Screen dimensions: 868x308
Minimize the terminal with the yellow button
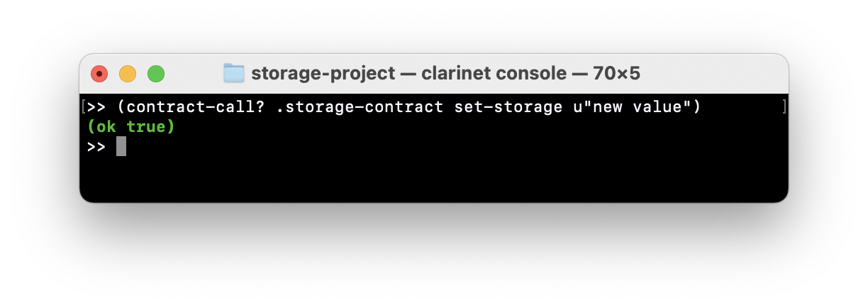(128, 73)
